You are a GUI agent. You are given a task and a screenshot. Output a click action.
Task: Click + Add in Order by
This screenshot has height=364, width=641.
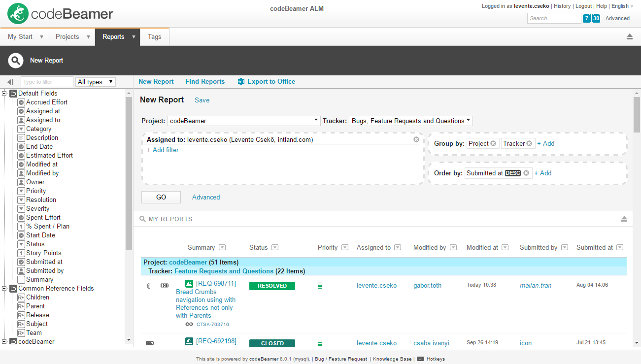[x=543, y=173]
